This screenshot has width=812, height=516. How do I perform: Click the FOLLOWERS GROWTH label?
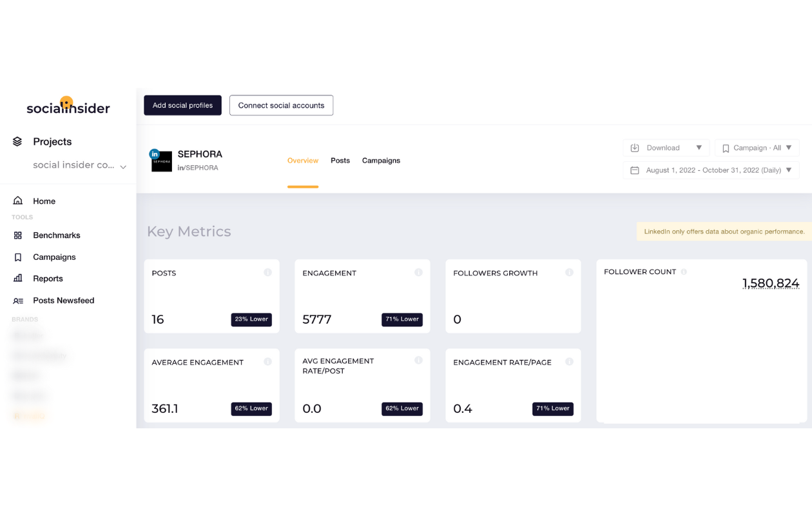click(x=496, y=273)
